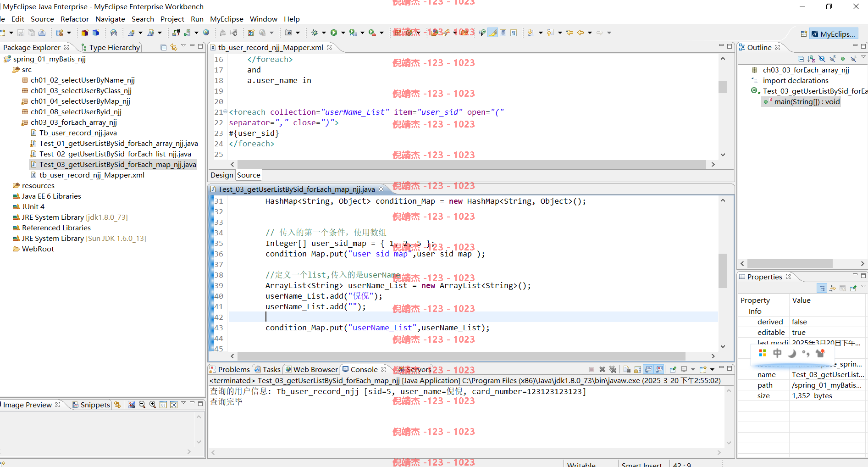The width and height of the screenshot is (868, 467).
Task: Toggle Hide Static Members in Outline
Action: coord(832,59)
